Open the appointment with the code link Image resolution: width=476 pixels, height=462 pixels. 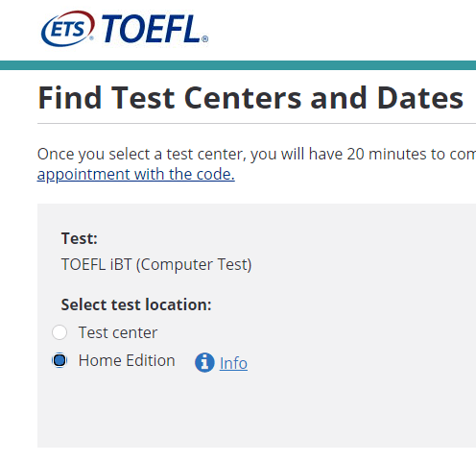click(x=136, y=174)
